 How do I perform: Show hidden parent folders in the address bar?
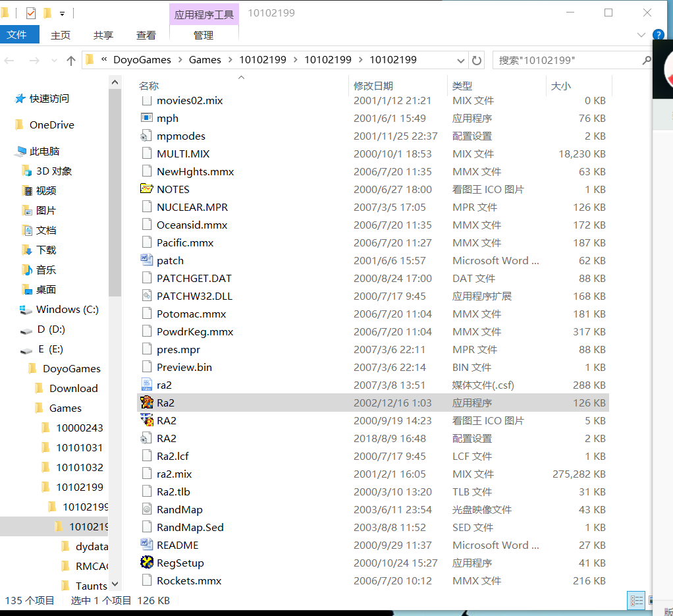point(104,59)
